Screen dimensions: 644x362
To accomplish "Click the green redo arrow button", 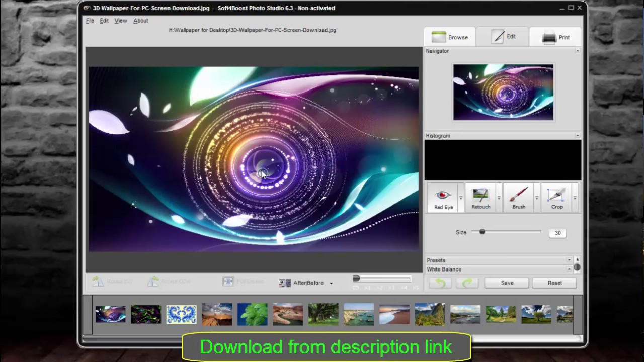I will coord(467,283).
